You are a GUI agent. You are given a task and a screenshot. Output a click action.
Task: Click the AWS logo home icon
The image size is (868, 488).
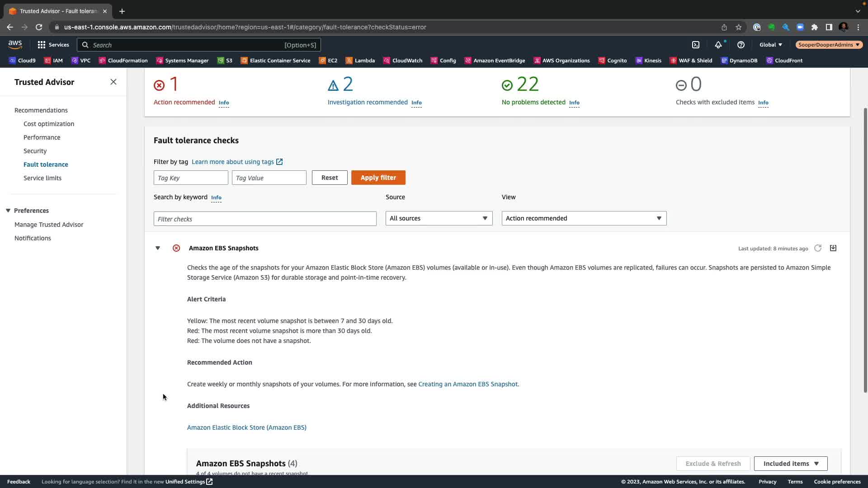point(15,45)
